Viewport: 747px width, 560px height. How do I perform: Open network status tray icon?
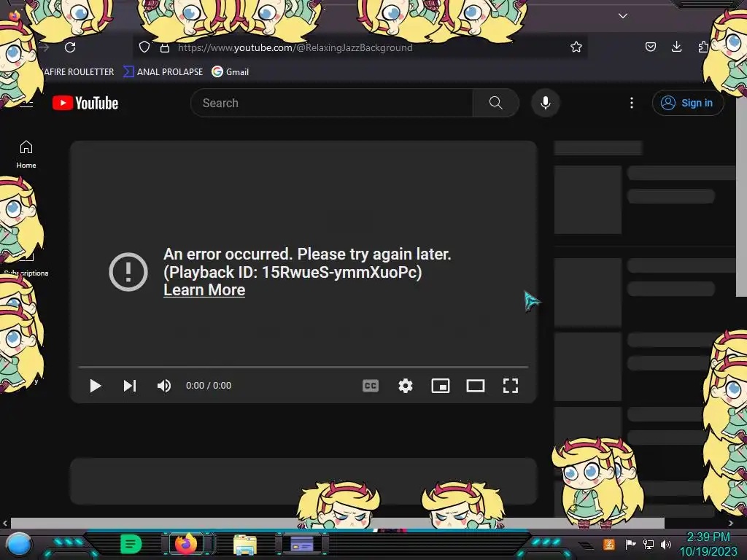(x=648, y=544)
